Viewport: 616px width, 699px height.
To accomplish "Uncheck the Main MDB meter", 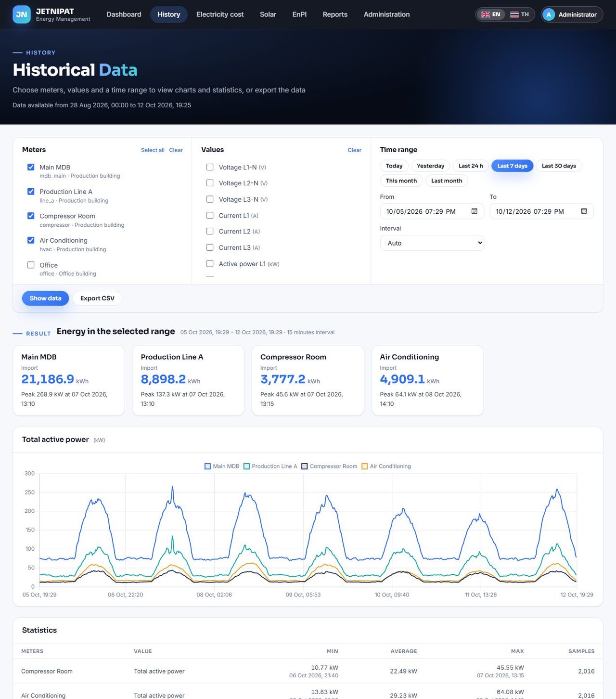I will click(31, 167).
